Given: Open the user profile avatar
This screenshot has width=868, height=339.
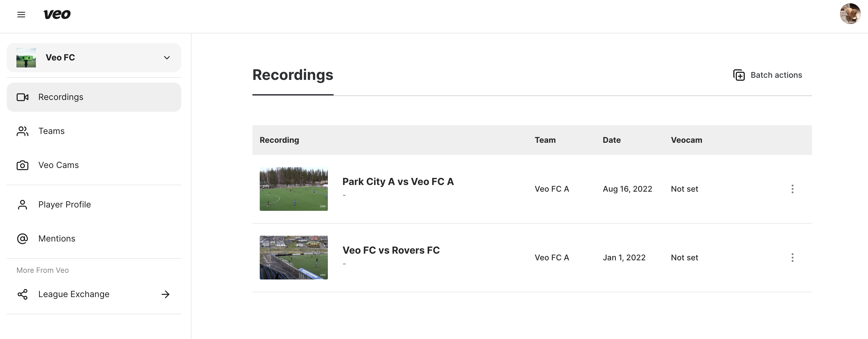Looking at the screenshot, I should [850, 14].
